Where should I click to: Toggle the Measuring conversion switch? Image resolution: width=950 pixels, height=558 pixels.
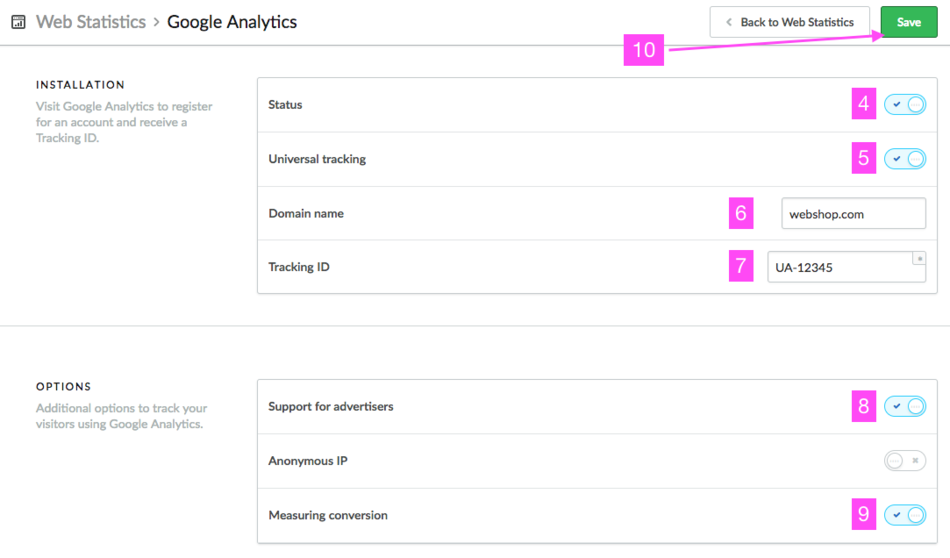[x=905, y=515]
